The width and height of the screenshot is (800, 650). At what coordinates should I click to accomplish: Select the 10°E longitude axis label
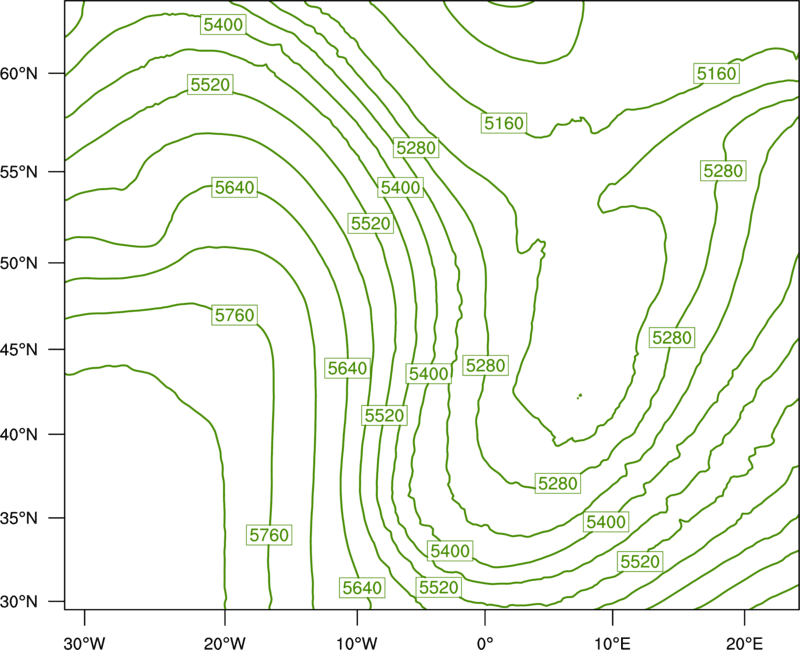[x=612, y=643]
